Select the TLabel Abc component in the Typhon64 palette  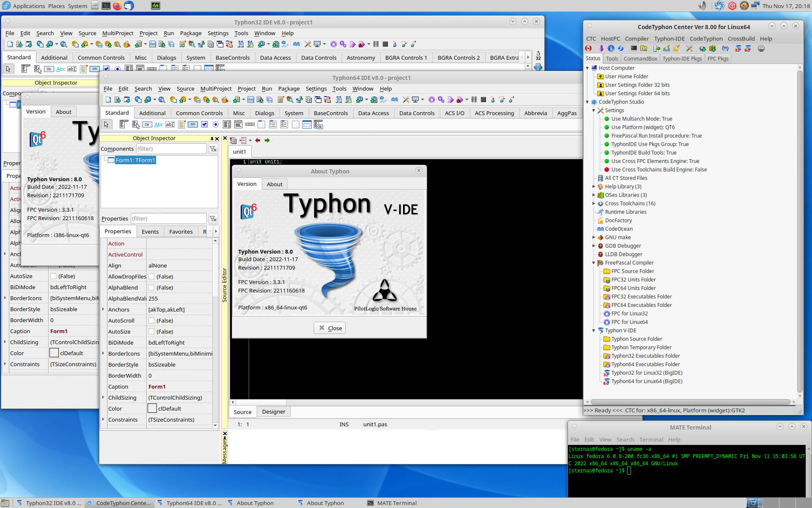pos(159,124)
